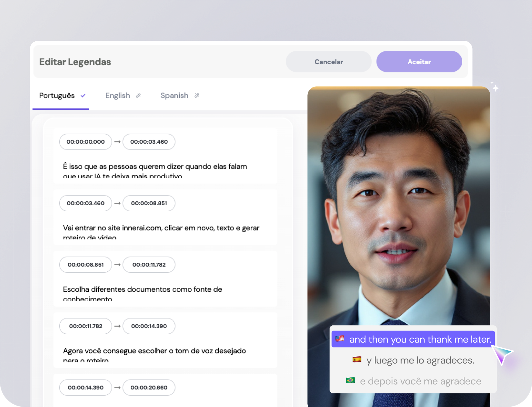This screenshot has width=532, height=407.
Task: Edit the end time 00:00:20.660
Action: coord(149,388)
